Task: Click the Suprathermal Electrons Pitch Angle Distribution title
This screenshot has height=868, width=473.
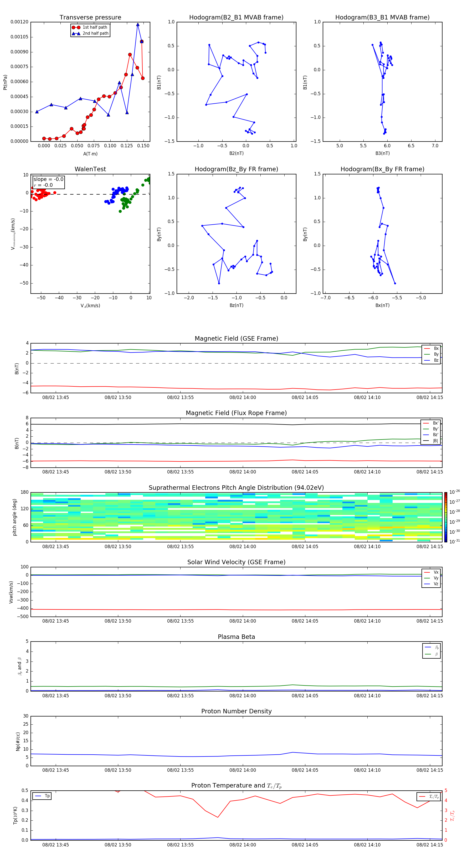Action: coord(236,488)
